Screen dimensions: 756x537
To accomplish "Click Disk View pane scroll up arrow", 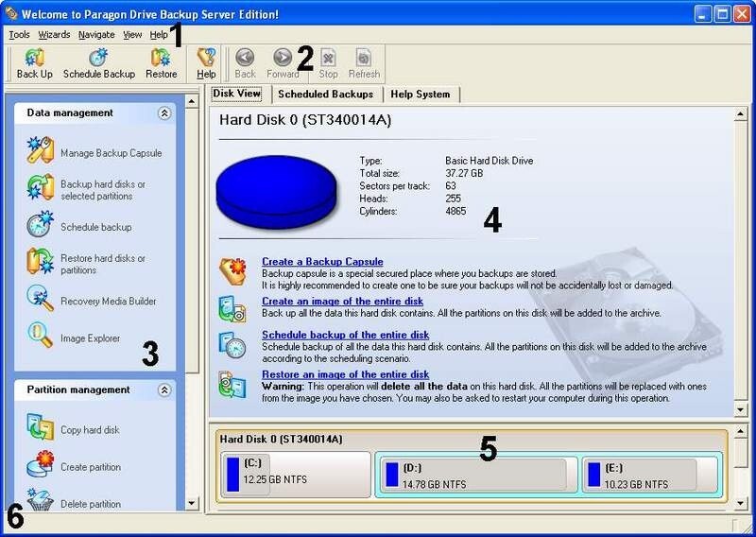I will (741, 113).
